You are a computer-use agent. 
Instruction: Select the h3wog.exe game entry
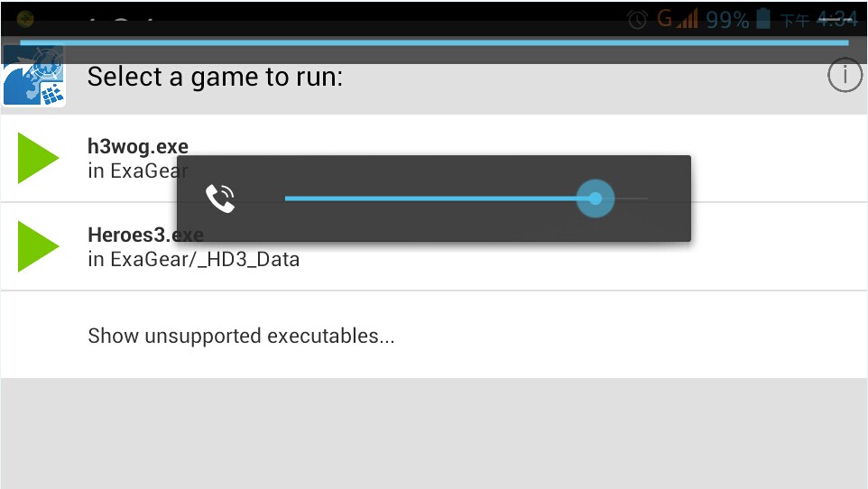coord(434,158)
